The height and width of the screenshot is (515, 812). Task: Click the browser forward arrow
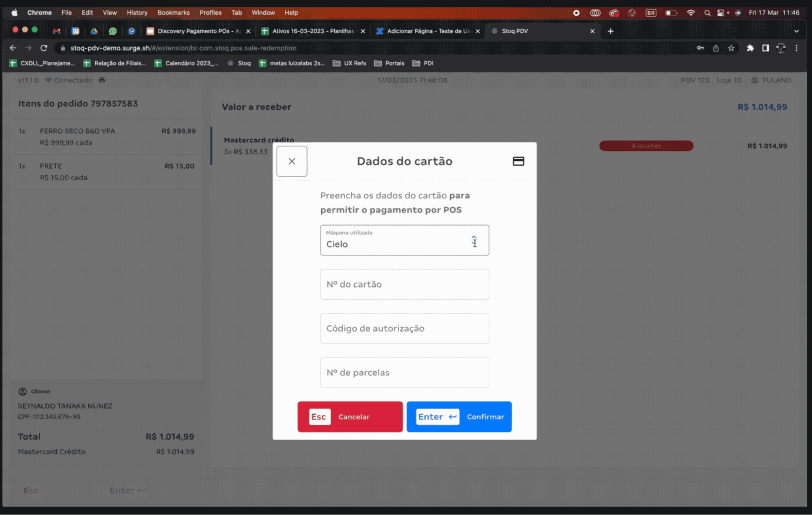pyautogui.click(x=28, y=48)
